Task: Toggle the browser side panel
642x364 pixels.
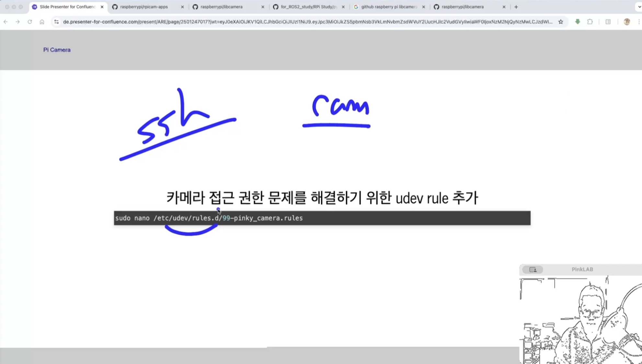Action: click(x=608, y=22)
